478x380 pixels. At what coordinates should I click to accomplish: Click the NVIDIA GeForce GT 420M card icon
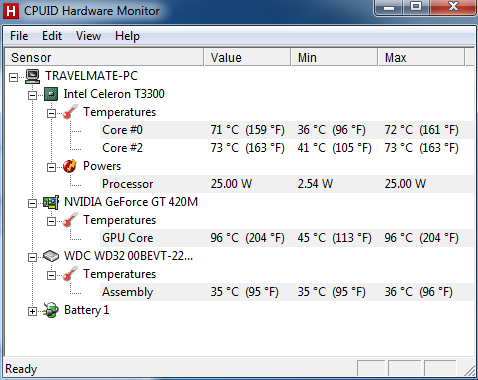tap(51, 202)
